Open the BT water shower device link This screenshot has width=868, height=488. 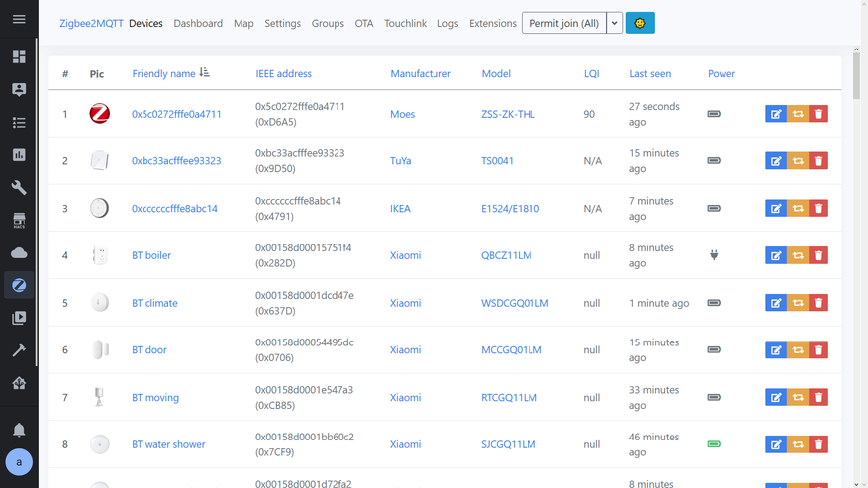click(x=168, y=444)
